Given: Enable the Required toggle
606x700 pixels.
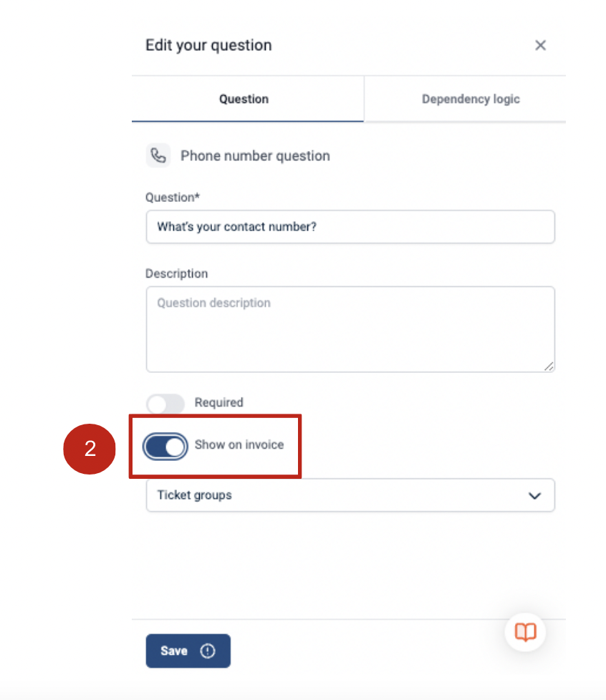Looking at the screenshot, I should pos(165,403).
